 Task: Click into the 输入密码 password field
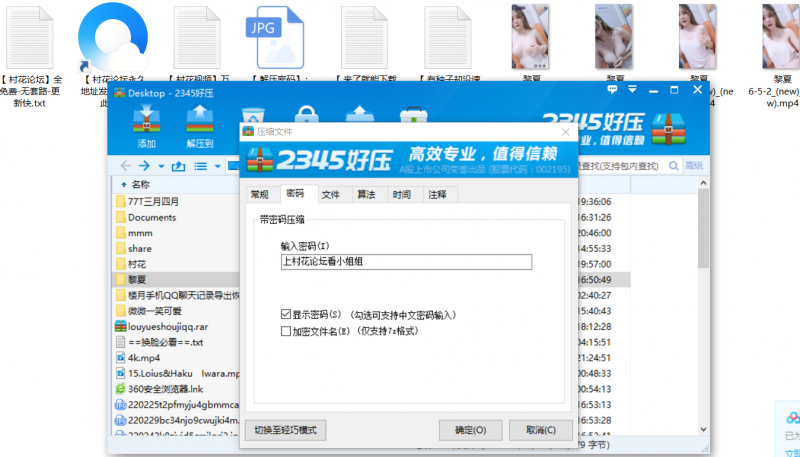pos(406,262)
